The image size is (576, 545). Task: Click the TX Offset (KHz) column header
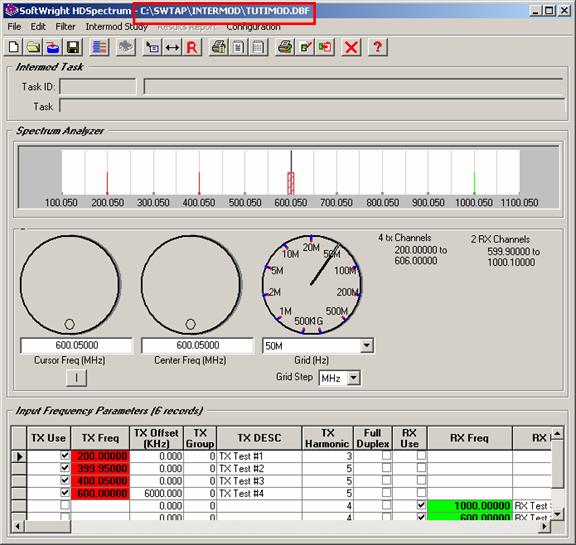click(156, 438)
